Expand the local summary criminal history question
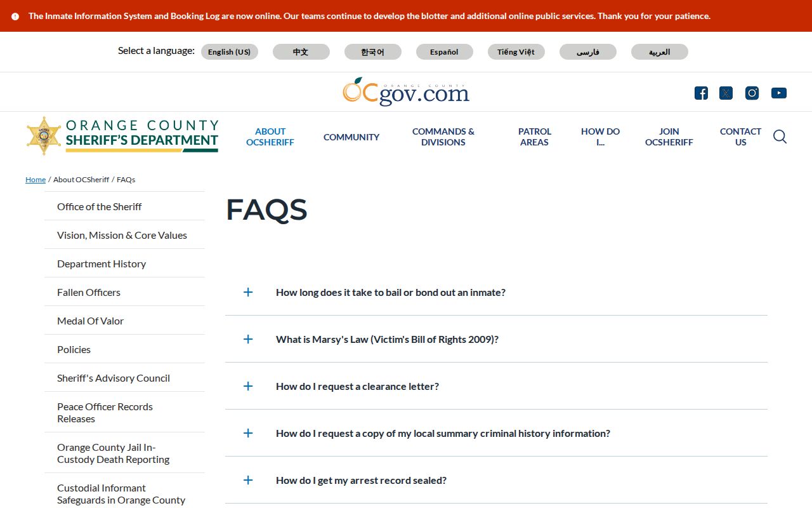Viewport: 812px width, 508px height. pos(496,433)
